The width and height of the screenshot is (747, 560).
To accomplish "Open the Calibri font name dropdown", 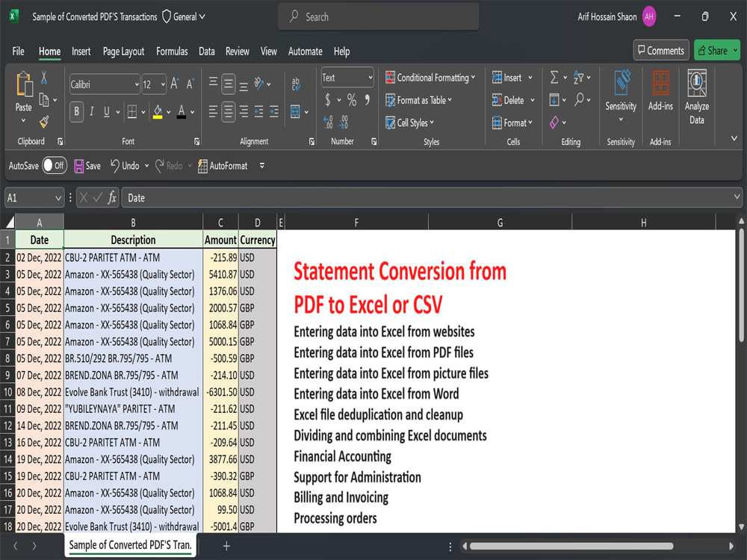I will coord(137,85).
